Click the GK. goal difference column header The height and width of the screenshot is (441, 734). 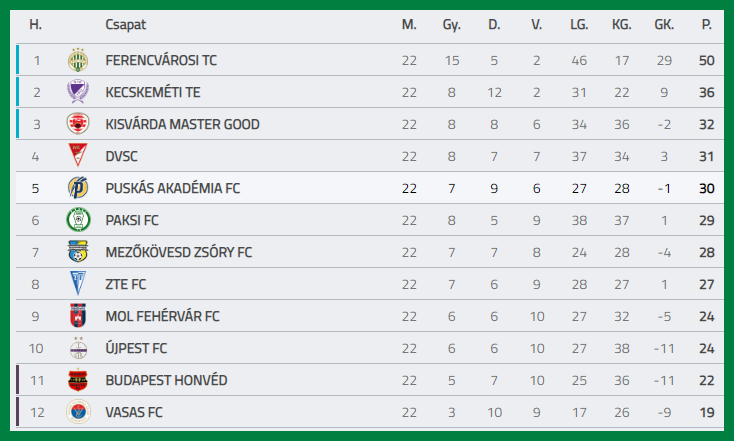point(664,24)
